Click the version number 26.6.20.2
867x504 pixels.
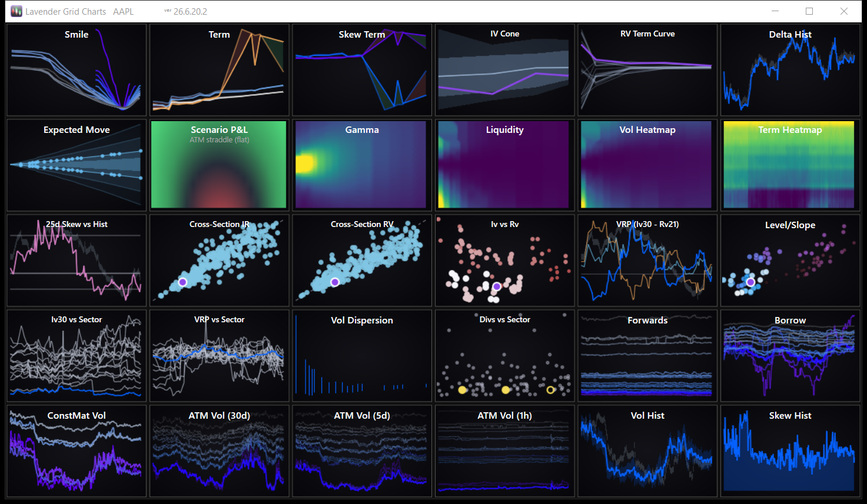pyautogui.click(x=190, y=12)
